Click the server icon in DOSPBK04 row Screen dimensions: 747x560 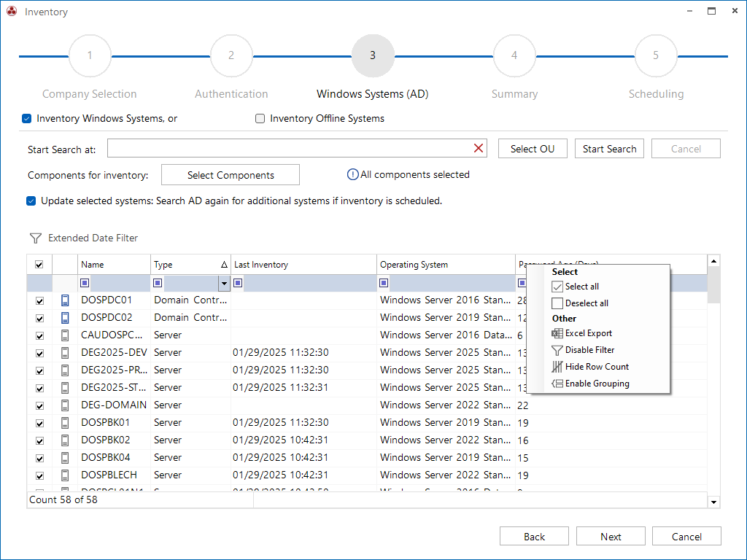(x=65, y=458)
